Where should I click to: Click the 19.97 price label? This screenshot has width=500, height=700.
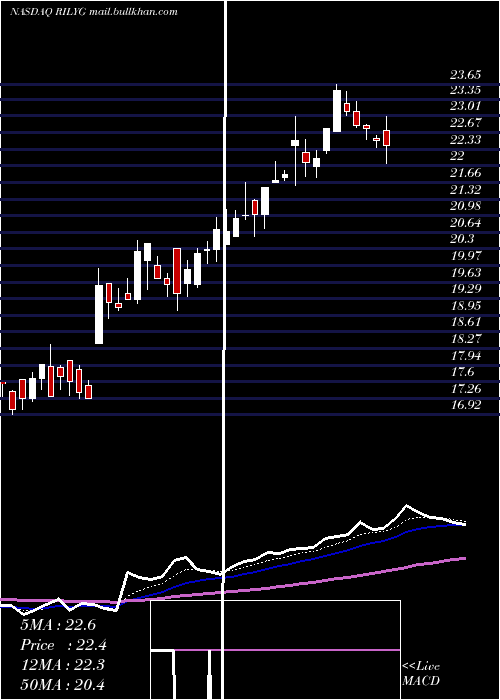465,256
